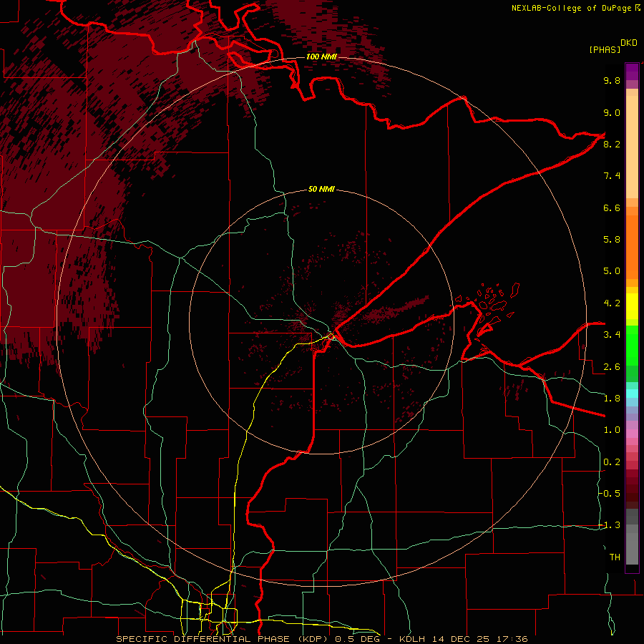Click the 7.4 value on the scale

[612, 176]
